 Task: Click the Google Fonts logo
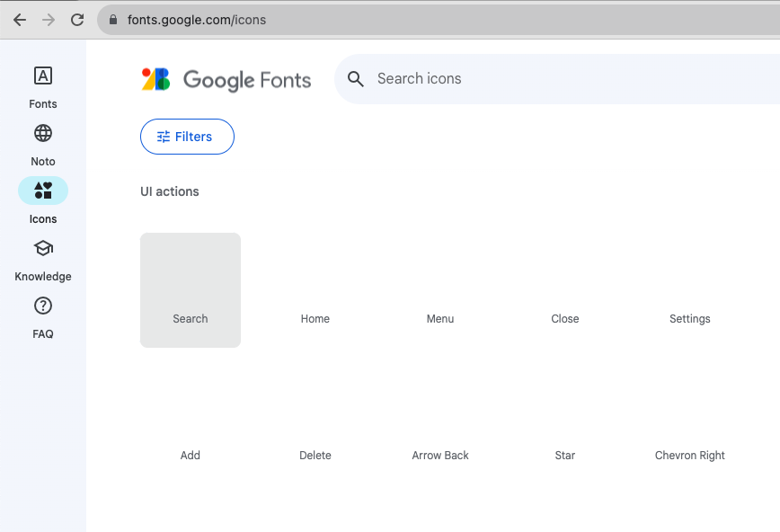[226, 79]
